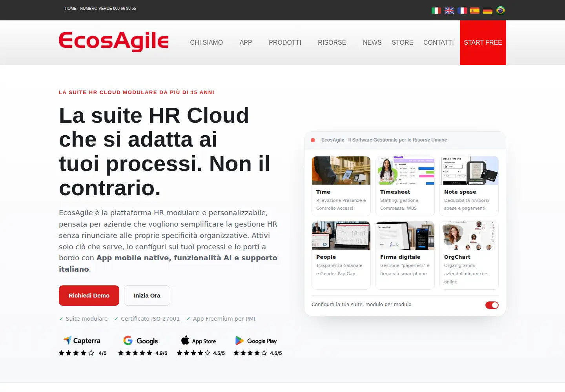Click the Google 4.9/5 rating text
Image resolution: width=565 pixels, height=392 pixels.
161,353
